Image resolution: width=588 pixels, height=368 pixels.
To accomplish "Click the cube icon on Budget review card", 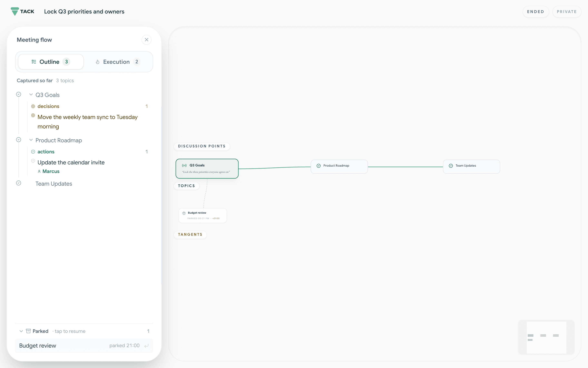I will [x=184, y=213].
